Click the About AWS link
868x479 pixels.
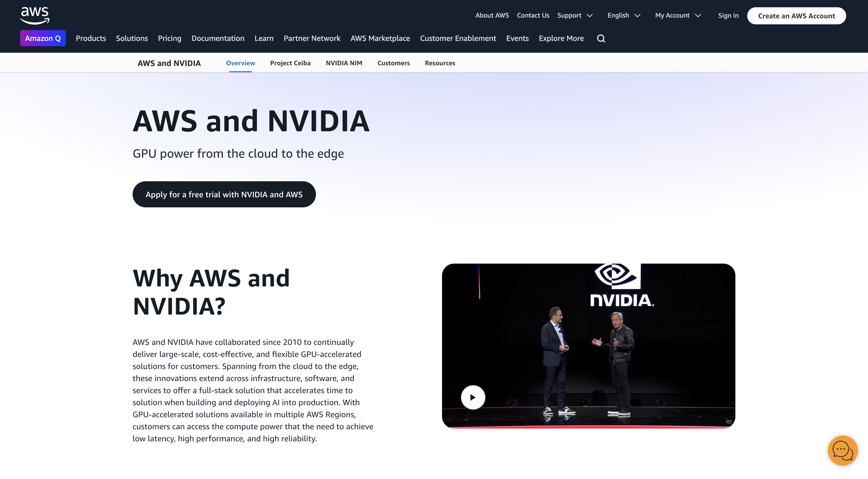tap(492, 16)
